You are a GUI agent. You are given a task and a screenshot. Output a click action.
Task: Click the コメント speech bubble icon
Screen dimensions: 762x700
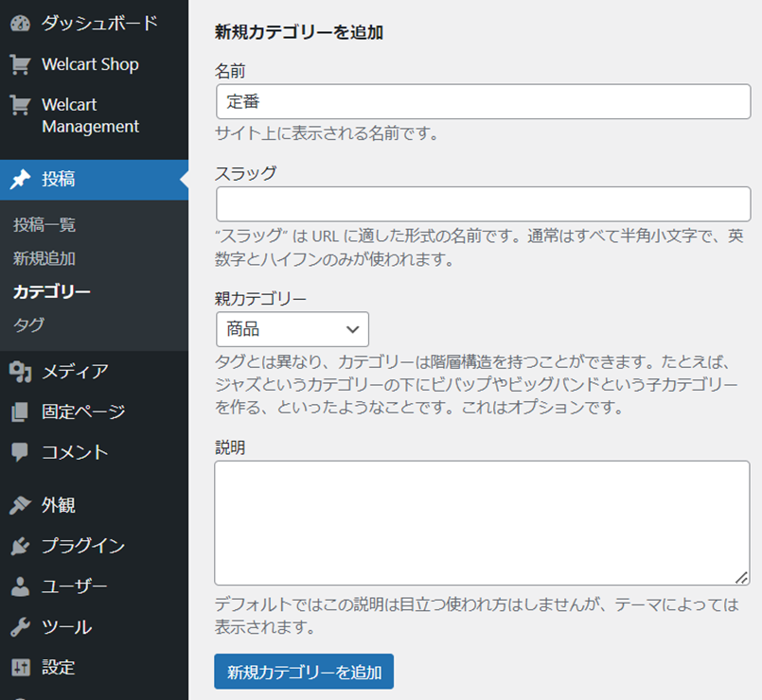(x=20, y=452)
